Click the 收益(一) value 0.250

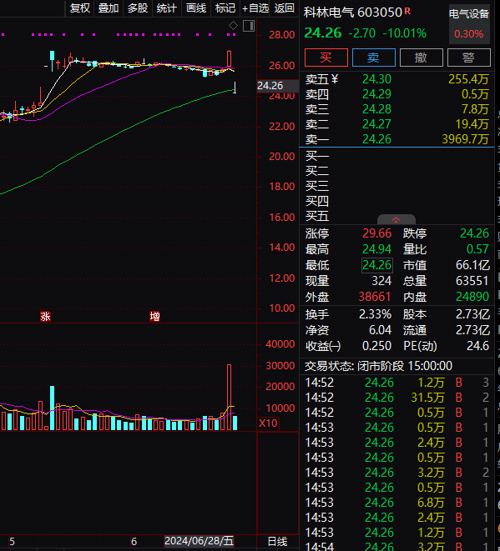[377, 346]
